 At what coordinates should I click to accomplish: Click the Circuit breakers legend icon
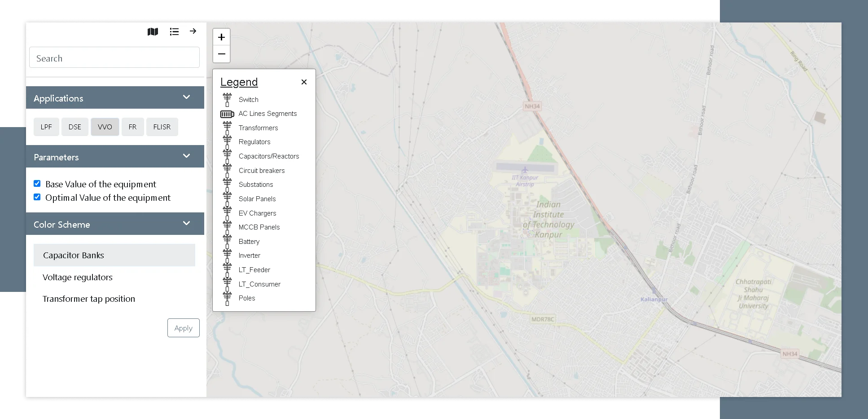click(x=227, y=171)
